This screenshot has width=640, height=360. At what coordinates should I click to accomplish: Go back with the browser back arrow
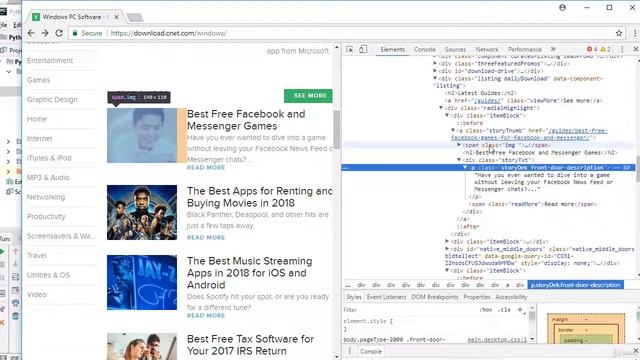(x=31, y=33)
